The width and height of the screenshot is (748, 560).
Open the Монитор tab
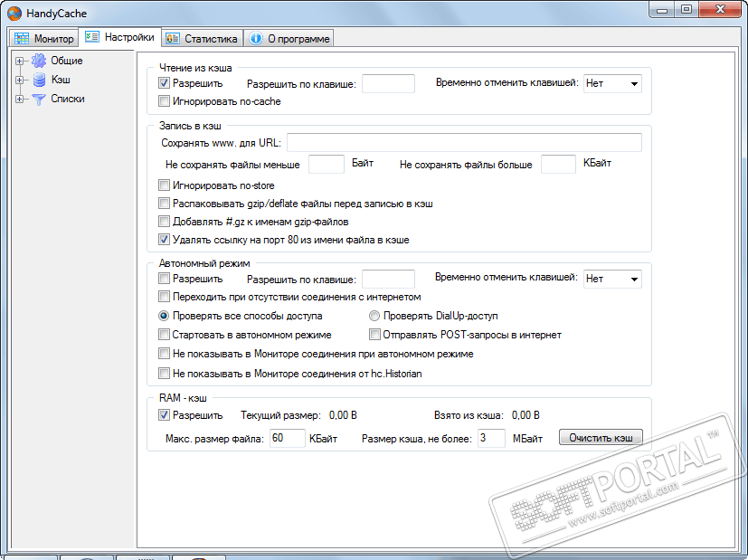point(44,39)
